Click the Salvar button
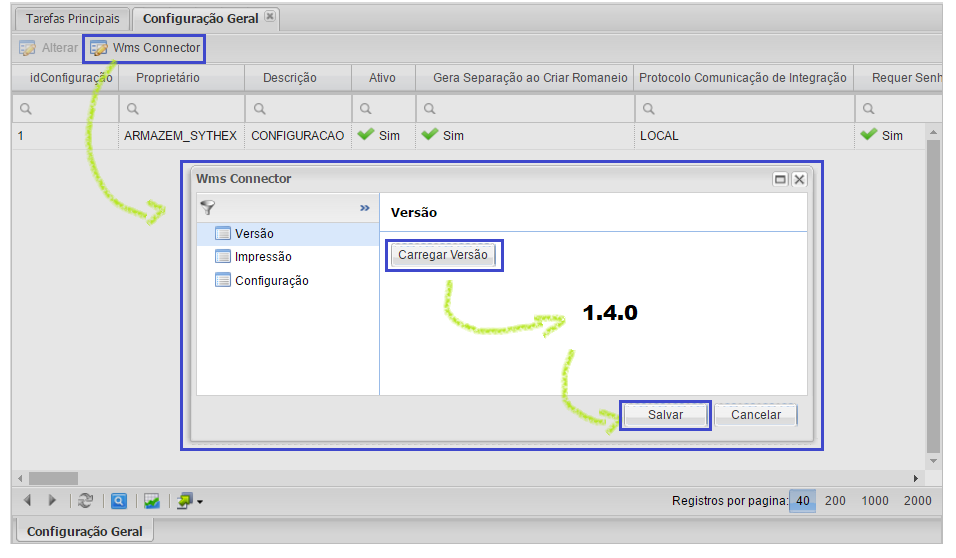The height and width of the screenshot is (558, 956). coord(665,415)
